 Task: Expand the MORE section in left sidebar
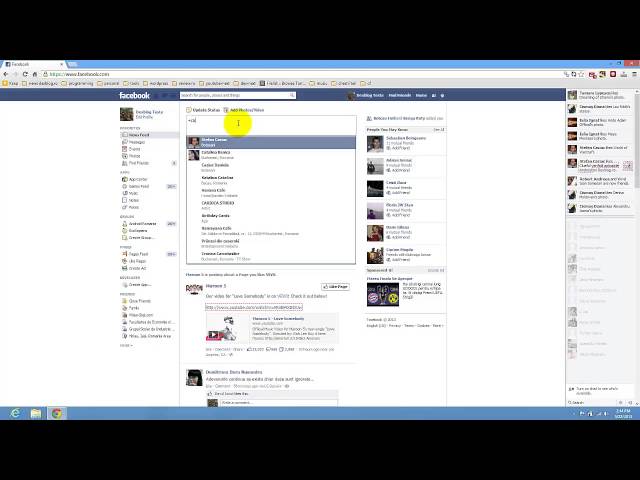click(x=126, y=345)
